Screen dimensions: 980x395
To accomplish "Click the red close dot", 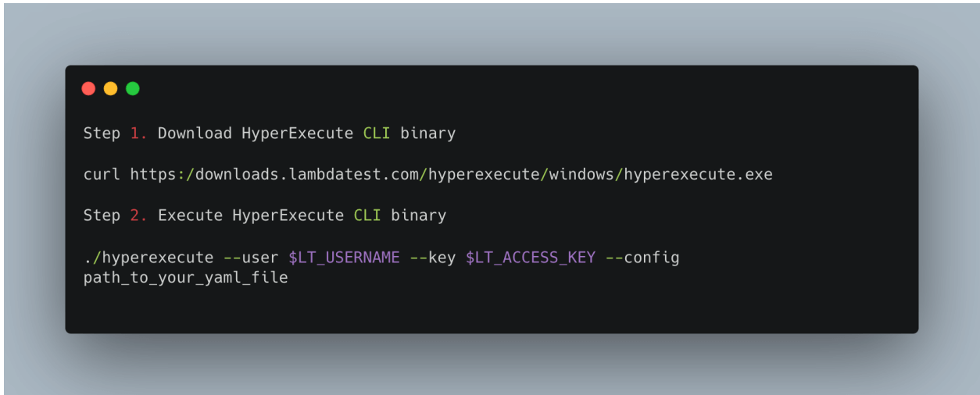I will tap(88, 88).
